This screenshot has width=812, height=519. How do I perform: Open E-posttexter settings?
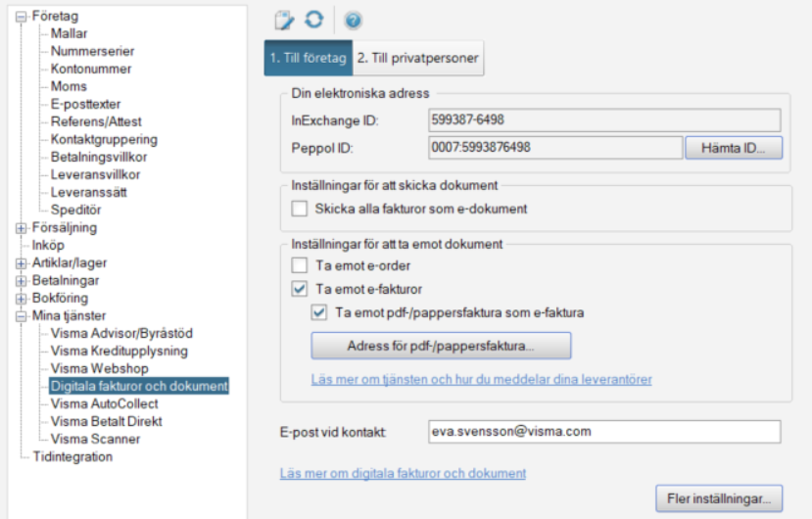85,104
